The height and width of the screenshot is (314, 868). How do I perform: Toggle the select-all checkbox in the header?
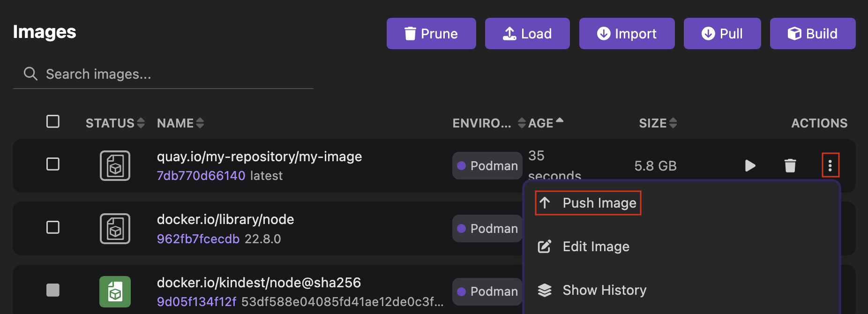(53, 121)
